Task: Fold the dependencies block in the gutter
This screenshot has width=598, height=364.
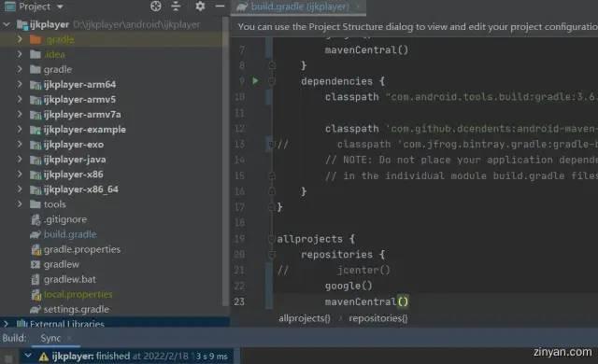Action: [x=272, y=80]
